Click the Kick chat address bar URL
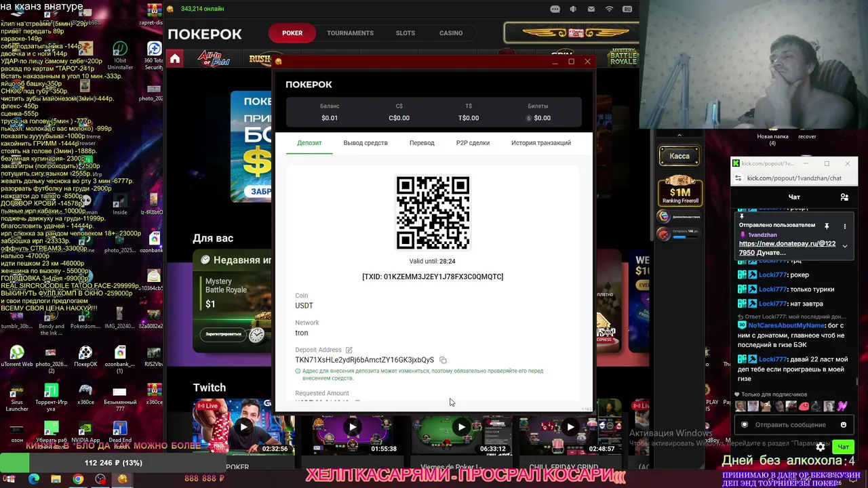868x488 pixels. (x=794, y=178)
